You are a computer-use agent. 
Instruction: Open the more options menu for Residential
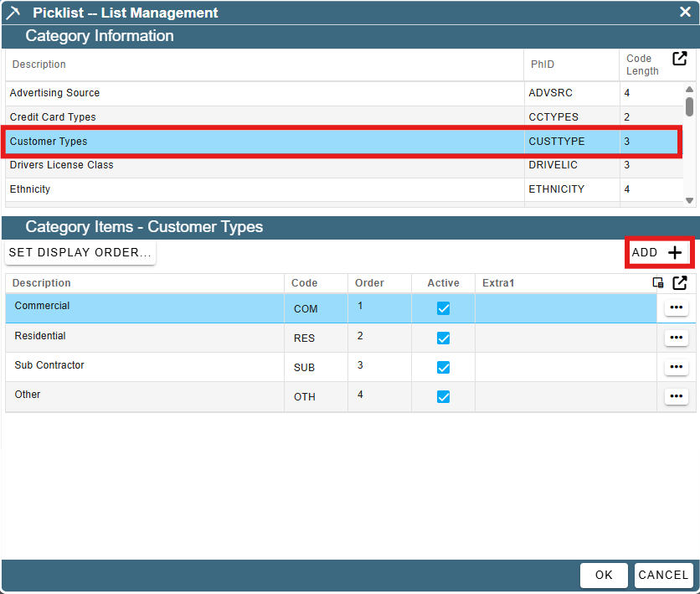(677, 337)
